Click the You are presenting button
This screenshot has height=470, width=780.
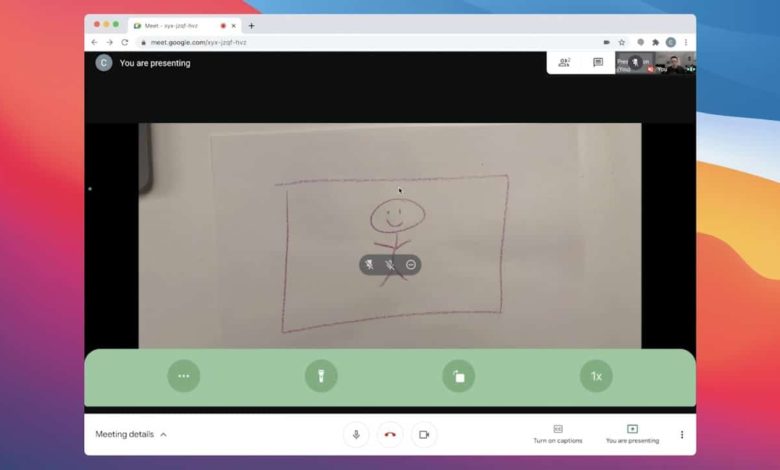coord(632,434)
